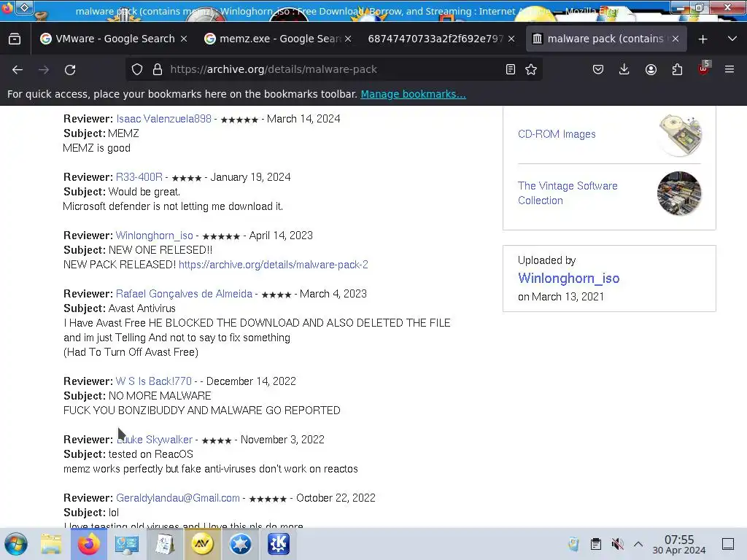The height and width of the screenshot is (560, 747).
Task: Open Geraldylandau@Gmail.com reviewer profile
Action: click(x=178, y=498)
